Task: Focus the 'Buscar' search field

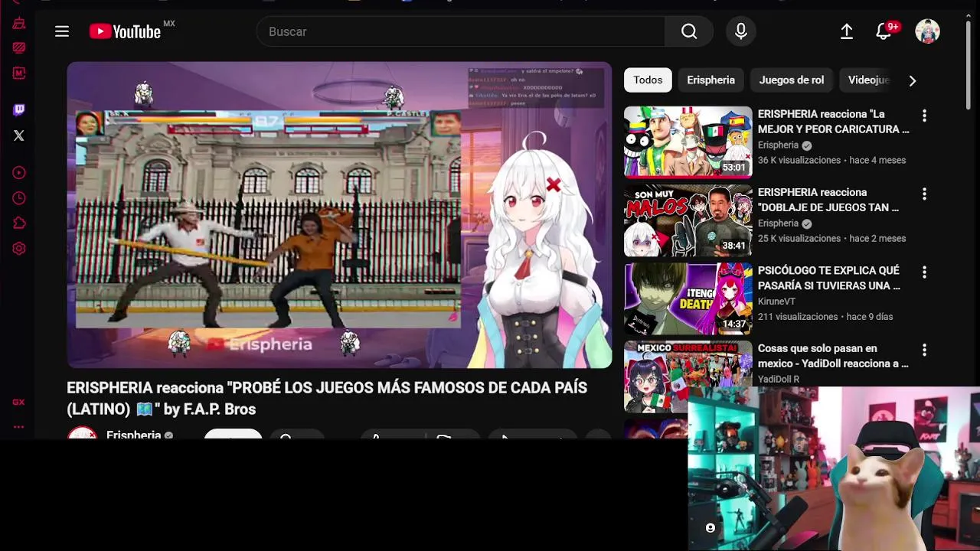Action: [x=461, y=31]
